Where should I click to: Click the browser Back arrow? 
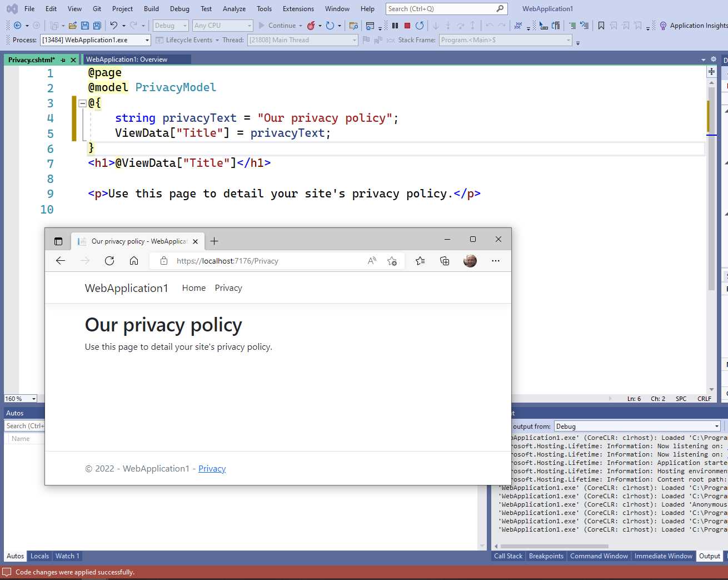point(61,261)
